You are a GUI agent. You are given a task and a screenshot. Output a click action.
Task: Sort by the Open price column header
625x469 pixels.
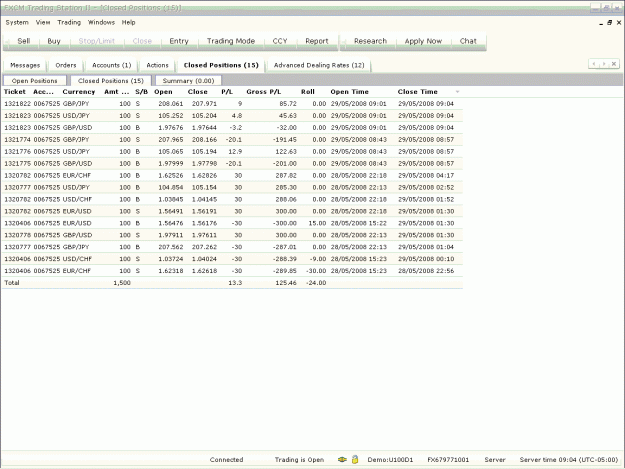163,92
